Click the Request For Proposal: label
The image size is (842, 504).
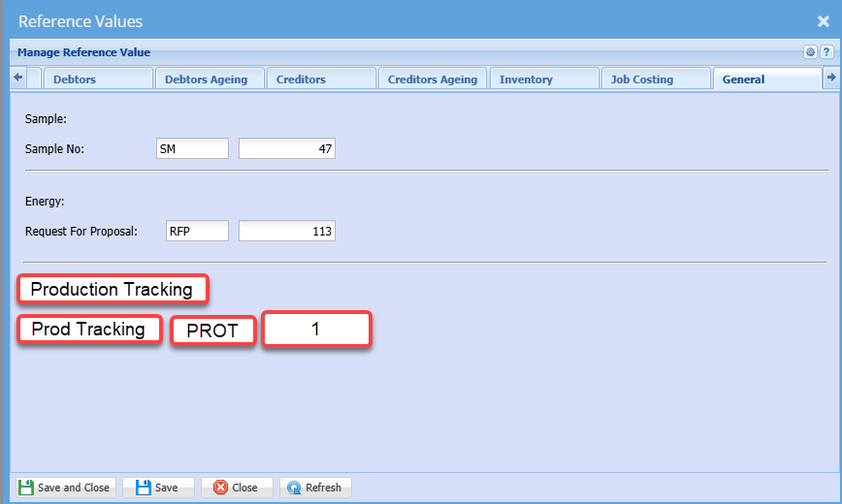click(x=81, y=232)
